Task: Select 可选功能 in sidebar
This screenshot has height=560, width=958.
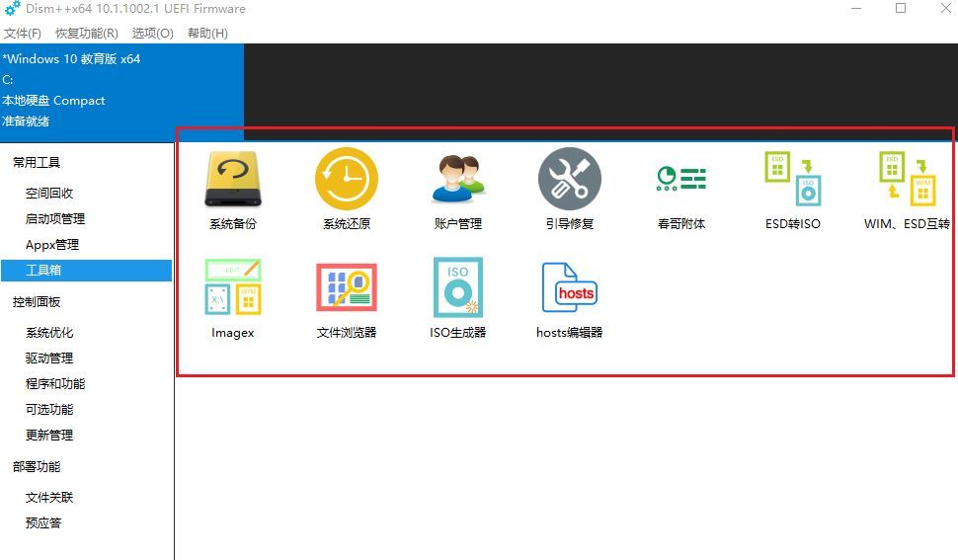Action: coord(49,409)
